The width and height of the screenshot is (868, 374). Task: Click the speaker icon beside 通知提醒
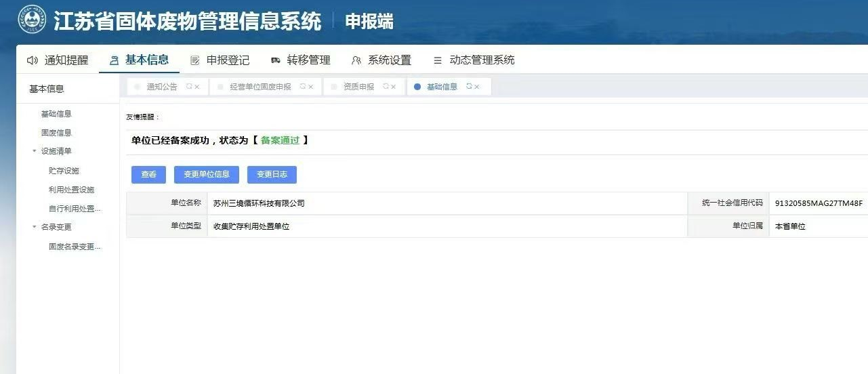point(33,60)
